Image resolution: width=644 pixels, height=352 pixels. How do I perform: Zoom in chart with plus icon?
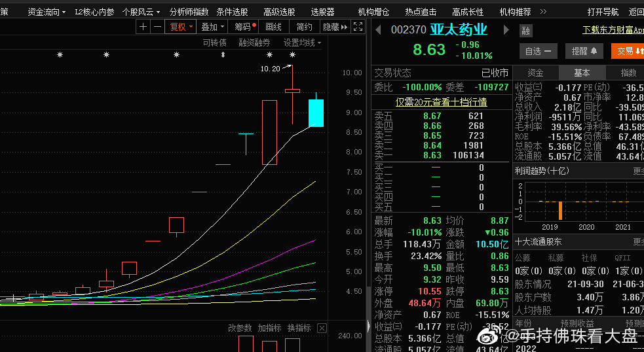point(143,27)
